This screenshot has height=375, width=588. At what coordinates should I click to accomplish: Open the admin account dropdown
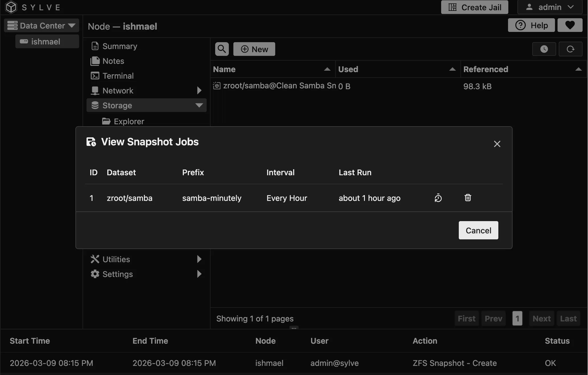coord(549,7)
